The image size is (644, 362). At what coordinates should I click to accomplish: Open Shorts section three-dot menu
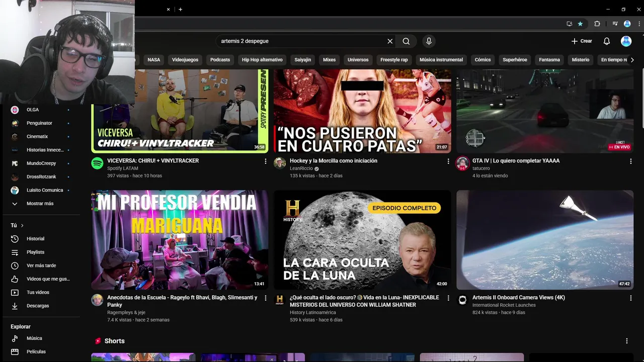(x=626, y=341)
